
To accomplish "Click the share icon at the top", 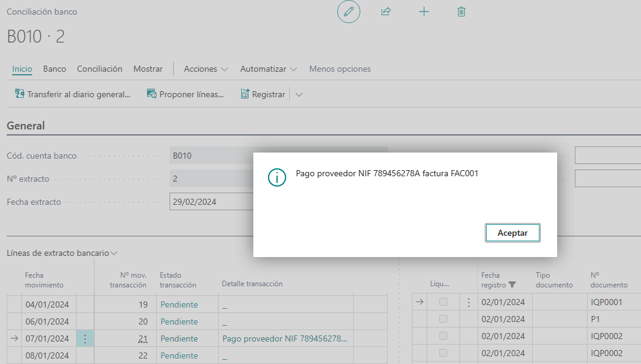I will (x=386, y=12).
